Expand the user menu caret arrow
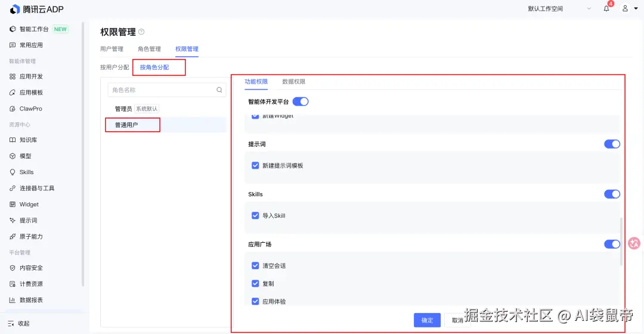The width and height of the screenshot is (644, 334). tap(636, 8)
